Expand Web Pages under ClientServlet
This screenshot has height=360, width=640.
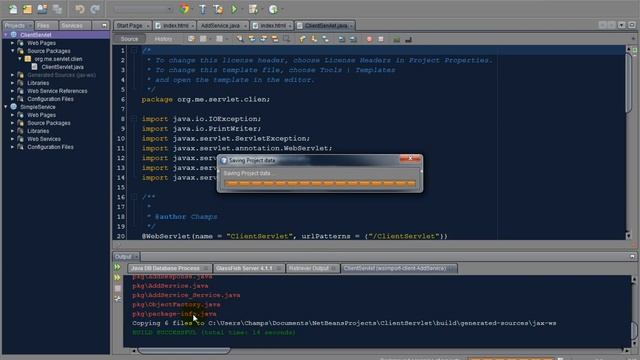[x=12, y=43]
